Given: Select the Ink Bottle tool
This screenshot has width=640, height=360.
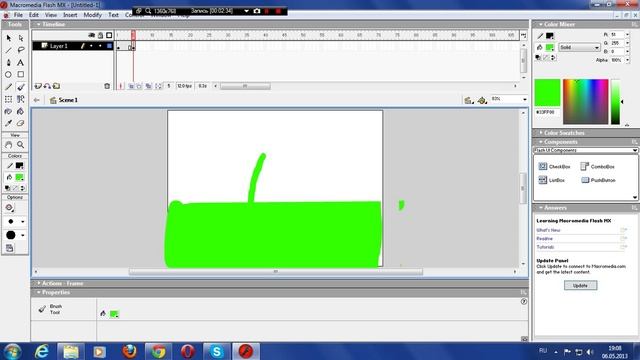Looking at the screenshot, I should pyautogui.click(x=9, y=111).
